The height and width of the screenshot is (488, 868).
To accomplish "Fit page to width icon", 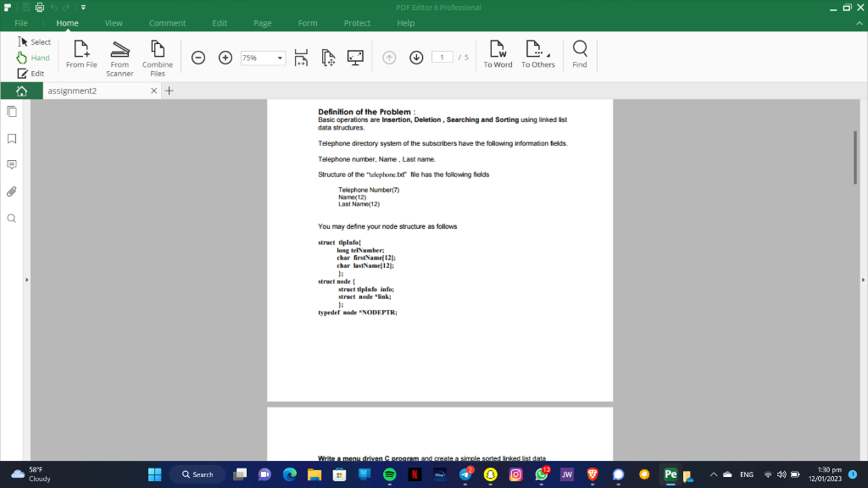I will (x=301, y=58).
